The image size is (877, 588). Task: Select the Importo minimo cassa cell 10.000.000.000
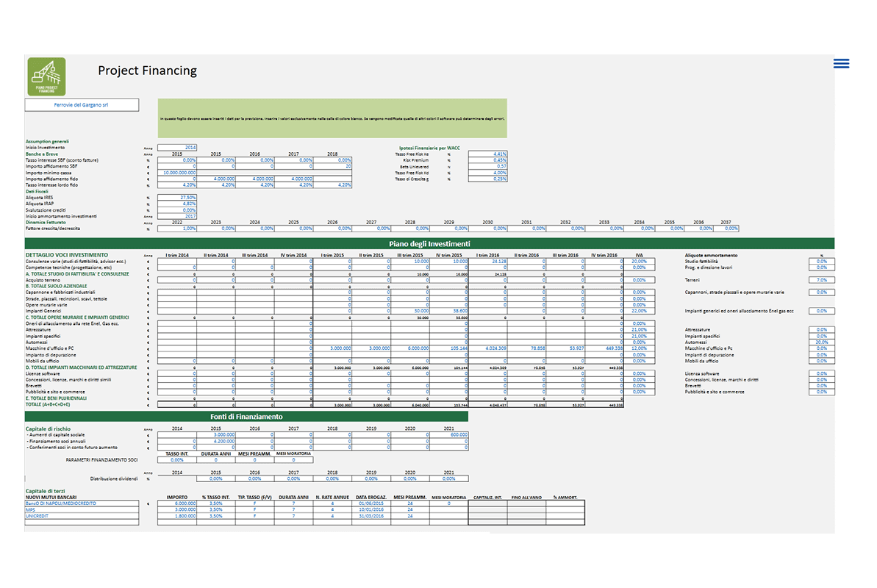click(x=176, y=173)
